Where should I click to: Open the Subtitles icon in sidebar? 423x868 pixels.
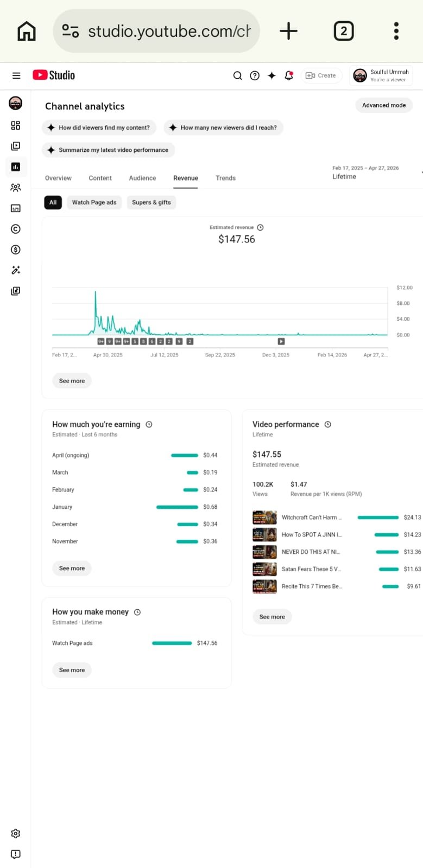16,208
